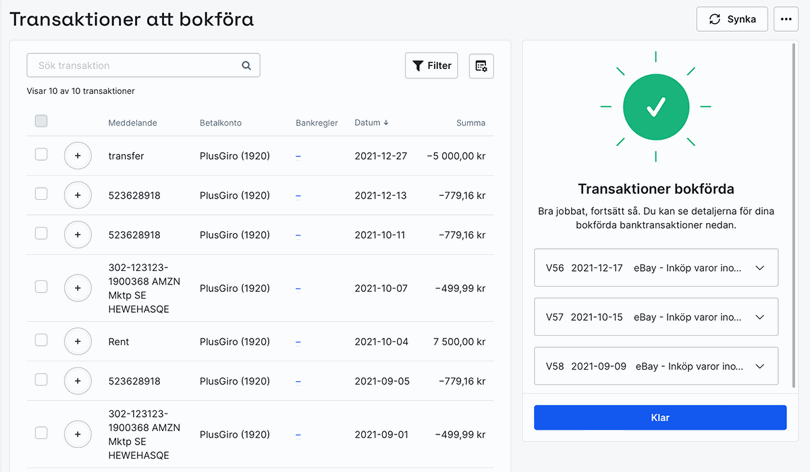Screen dimensions: 810x472
Task: Click the Summa column header
Action: tap(470, 123)
